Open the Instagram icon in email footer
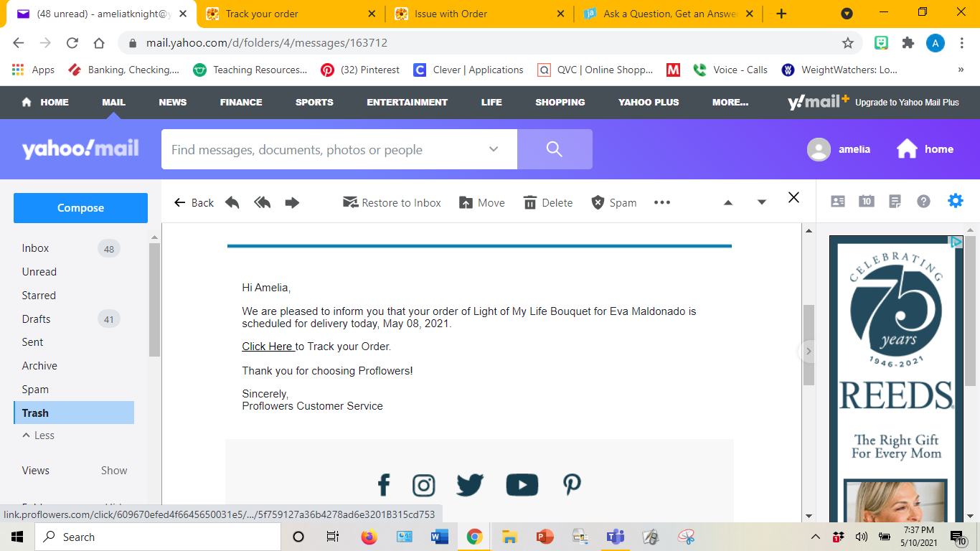This screenshot has width=980, height=551. point(424,486)
